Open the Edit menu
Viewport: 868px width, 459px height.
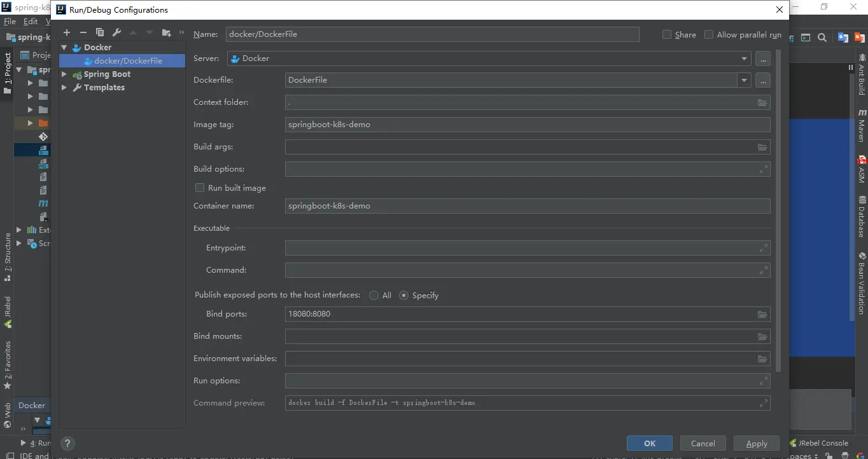31,22
